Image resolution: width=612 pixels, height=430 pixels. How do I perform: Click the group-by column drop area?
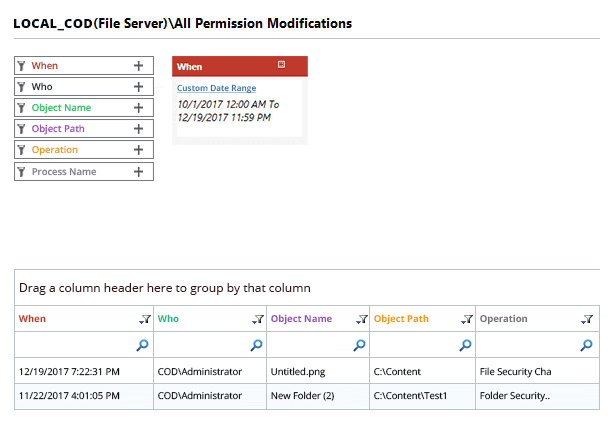pos(307,288)
